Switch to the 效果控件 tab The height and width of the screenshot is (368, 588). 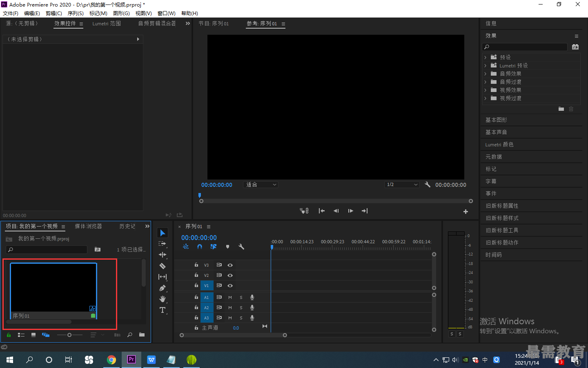tap(65, 23)
